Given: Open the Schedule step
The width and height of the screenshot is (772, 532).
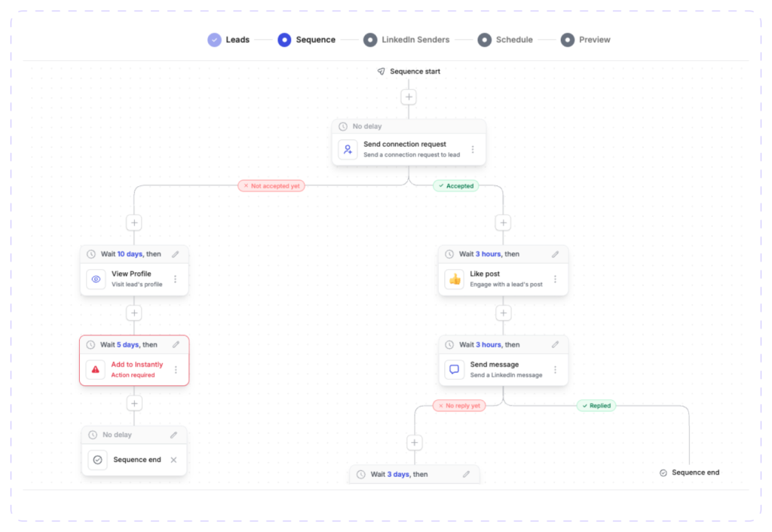Looking at the screenshot, I should [505, 40].
